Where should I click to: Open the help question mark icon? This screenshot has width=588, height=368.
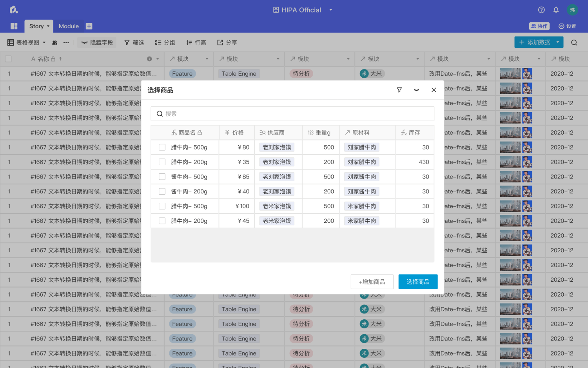click(x=541, y=10)
